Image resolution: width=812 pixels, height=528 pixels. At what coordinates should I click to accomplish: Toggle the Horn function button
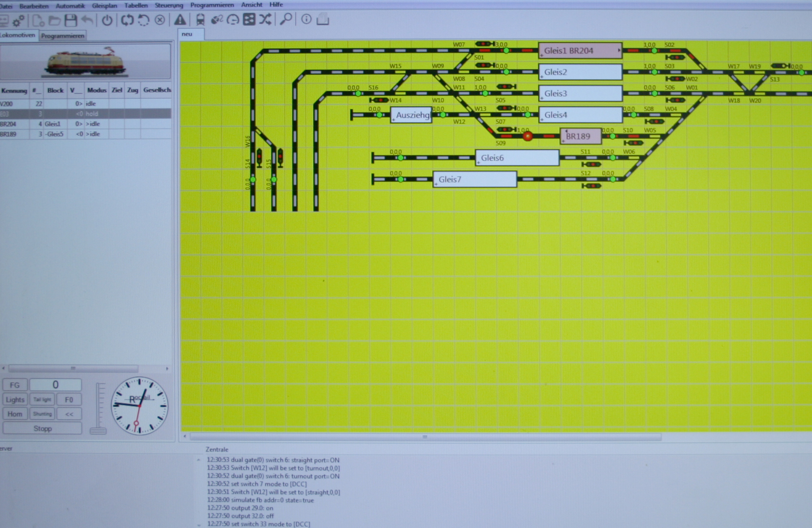[x=15, y=414]
